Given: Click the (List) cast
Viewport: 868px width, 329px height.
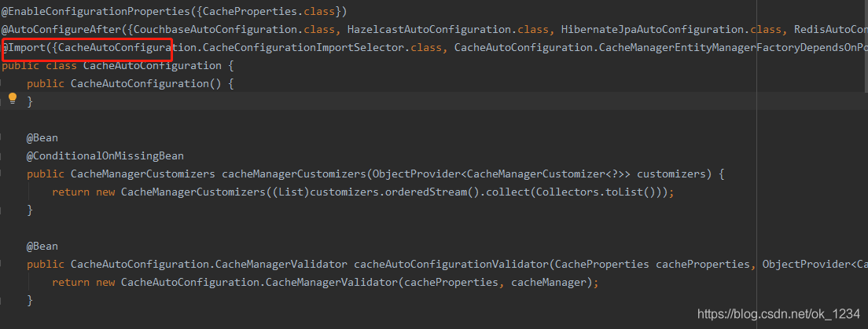Looking at the screenshot, I should coord(291,192).
